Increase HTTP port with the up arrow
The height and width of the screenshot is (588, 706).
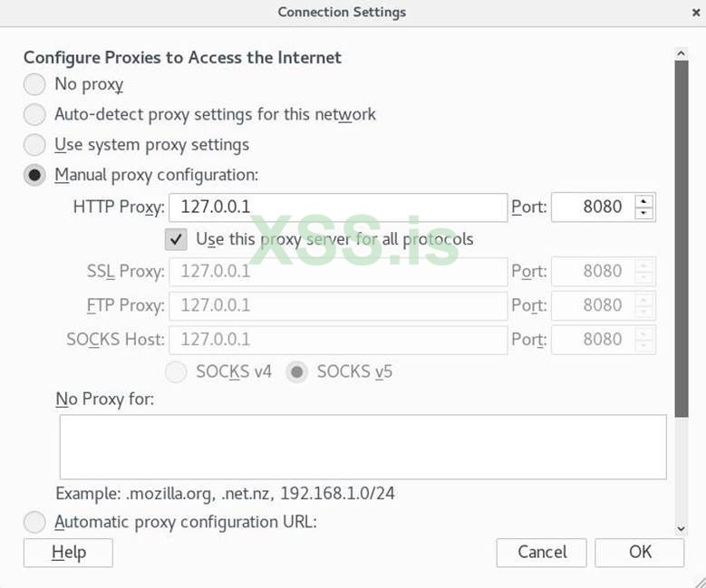644,201
